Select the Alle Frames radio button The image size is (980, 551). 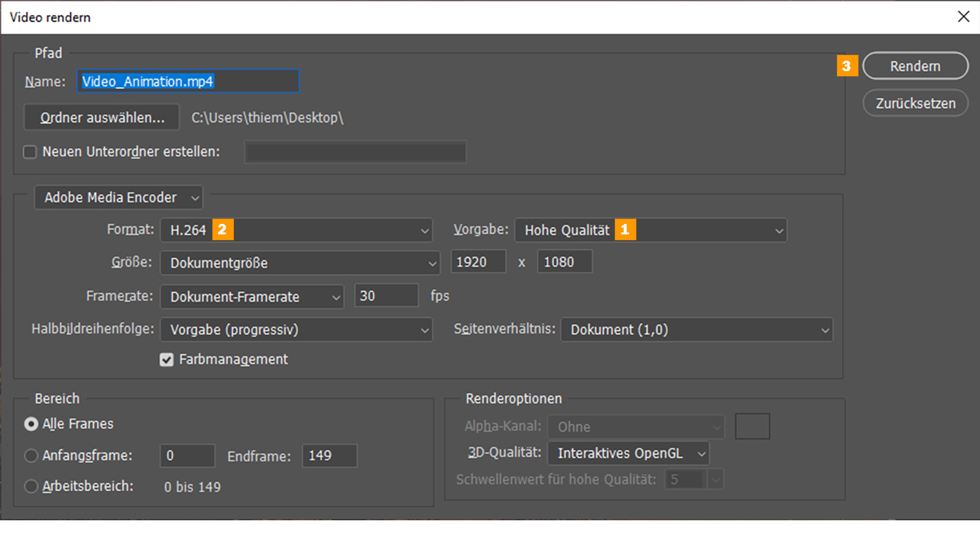31,424
